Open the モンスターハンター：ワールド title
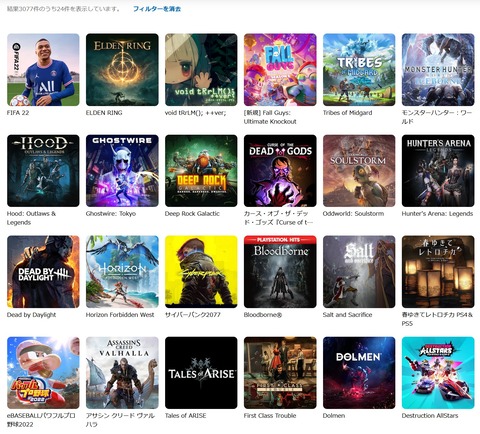Image resolution: width=480 pixels, height=434 pixels. (x=437, y=117)
